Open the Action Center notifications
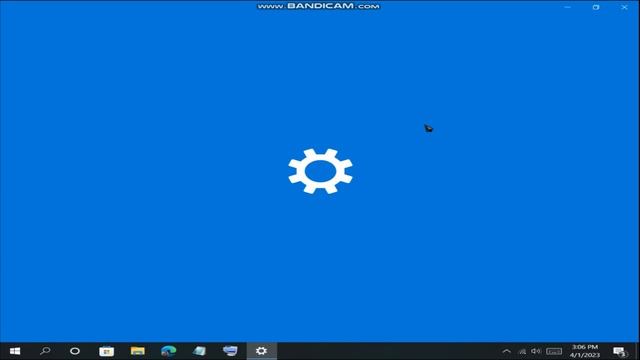Screen dimensions: 640x360 tap(620, 351)
